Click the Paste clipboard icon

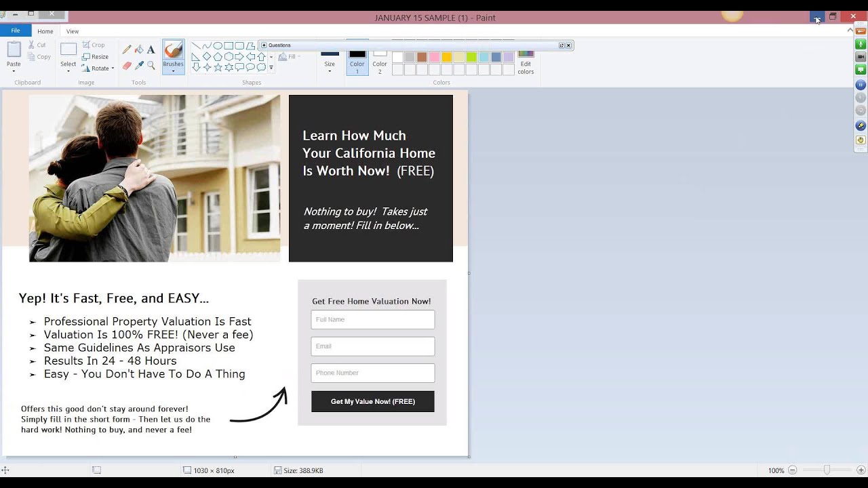coord(14,49)
